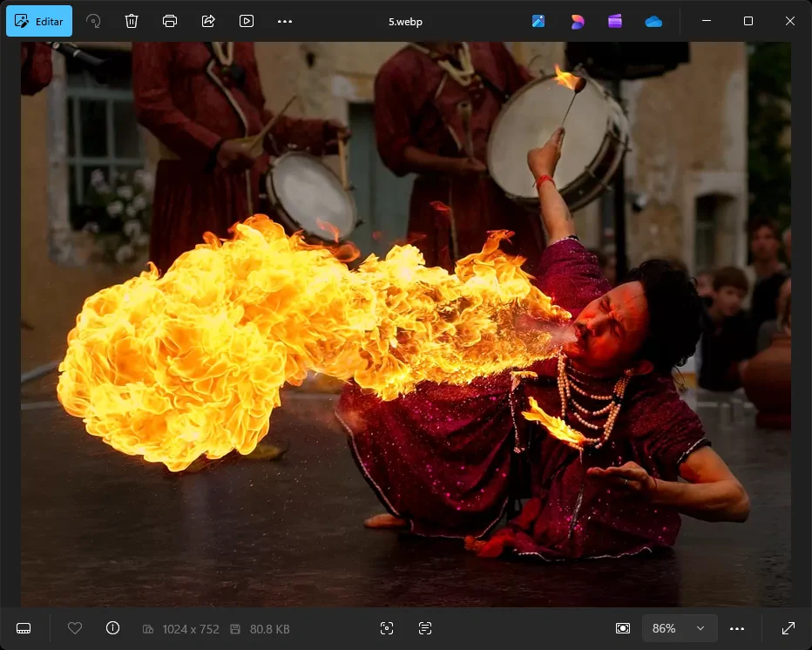Open the purple Clipchamp icon
Image resolution: width=812 pixels, height=650 pixels.
click(x=615, y=21)
